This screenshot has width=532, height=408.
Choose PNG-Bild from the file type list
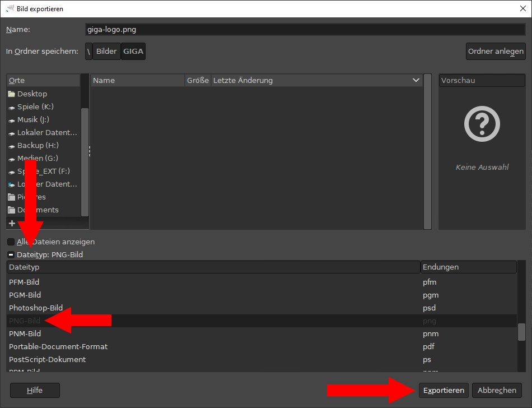[x=25, y=321]
